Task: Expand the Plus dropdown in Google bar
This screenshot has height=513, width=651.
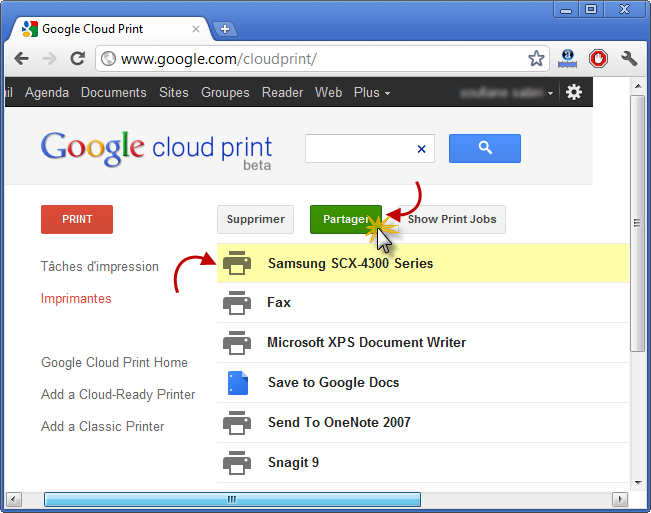Action: point(372,93)
